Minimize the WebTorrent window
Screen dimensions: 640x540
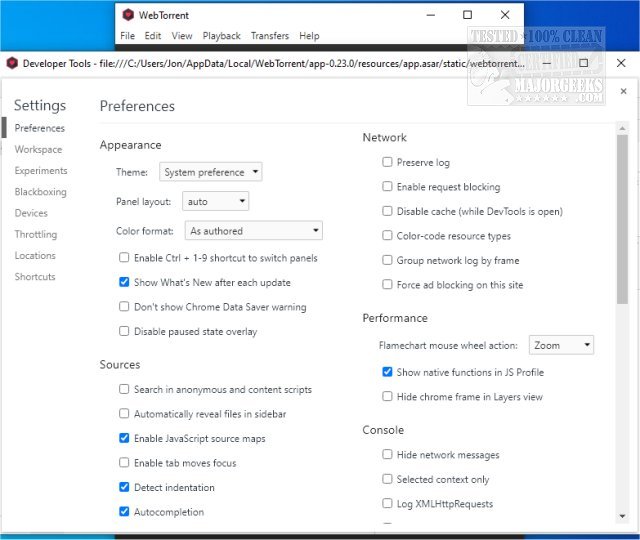(x=431, y=15)
